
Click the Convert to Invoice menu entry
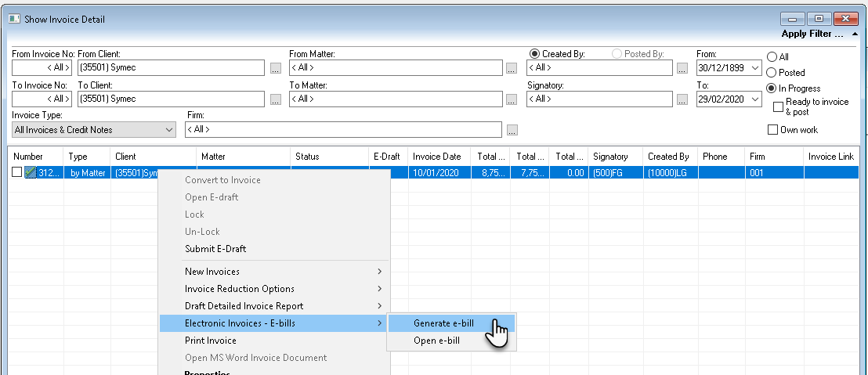pos(274,180)
